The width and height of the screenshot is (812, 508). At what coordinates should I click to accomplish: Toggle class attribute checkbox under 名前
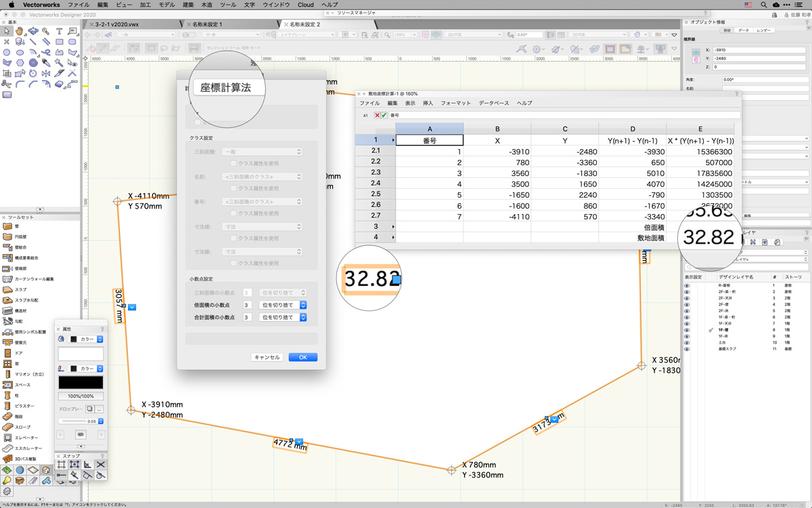[233, 188]
